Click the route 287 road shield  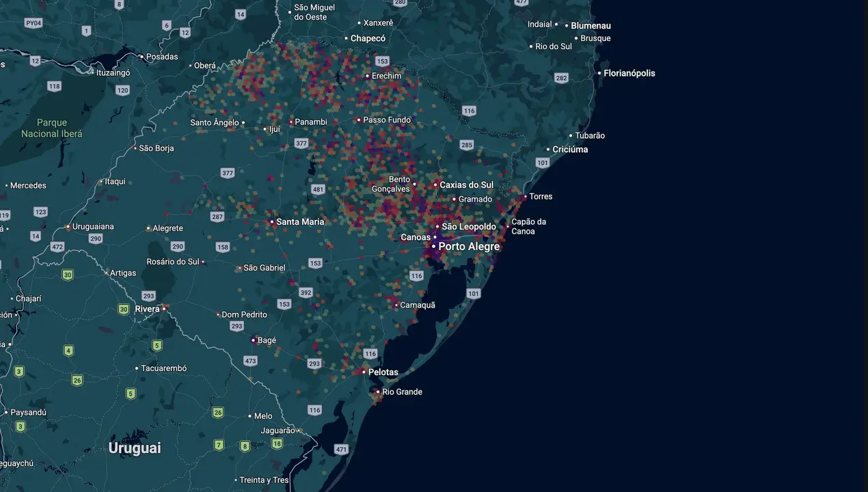217,217
